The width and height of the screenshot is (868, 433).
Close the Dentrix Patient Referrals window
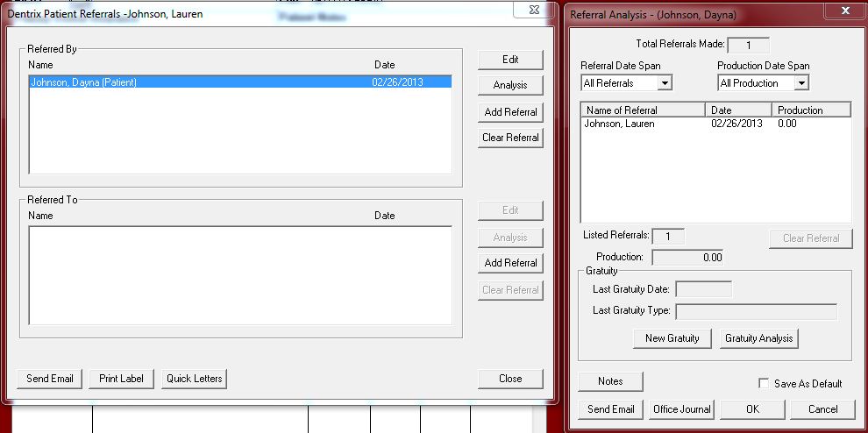point(534,10)
